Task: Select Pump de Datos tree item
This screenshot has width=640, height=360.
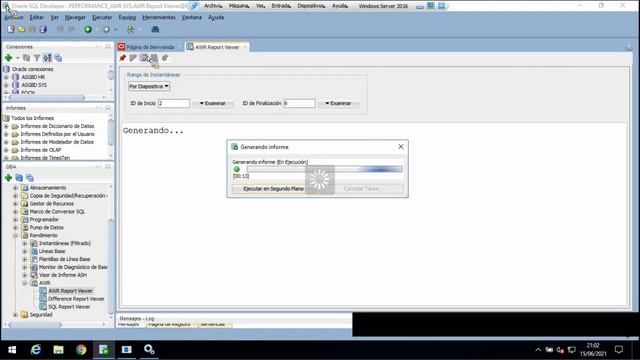Action: click(x=47, y=227)
